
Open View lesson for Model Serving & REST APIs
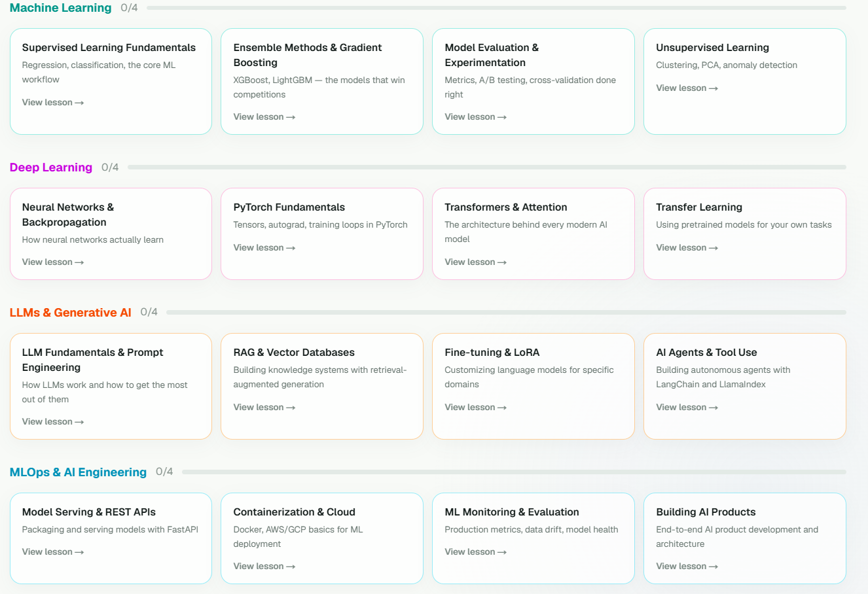tap(53, 552)
